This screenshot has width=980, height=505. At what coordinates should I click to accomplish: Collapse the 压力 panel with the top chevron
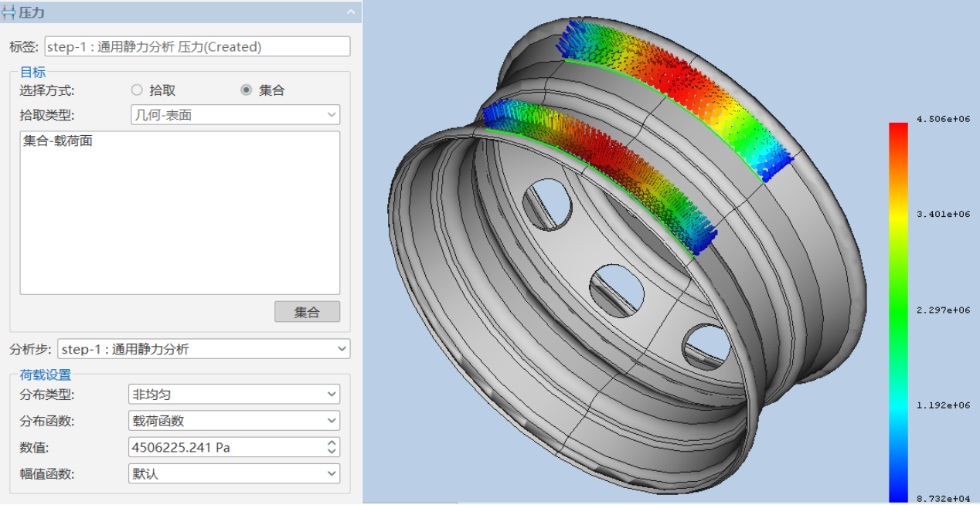click(351, 12)
